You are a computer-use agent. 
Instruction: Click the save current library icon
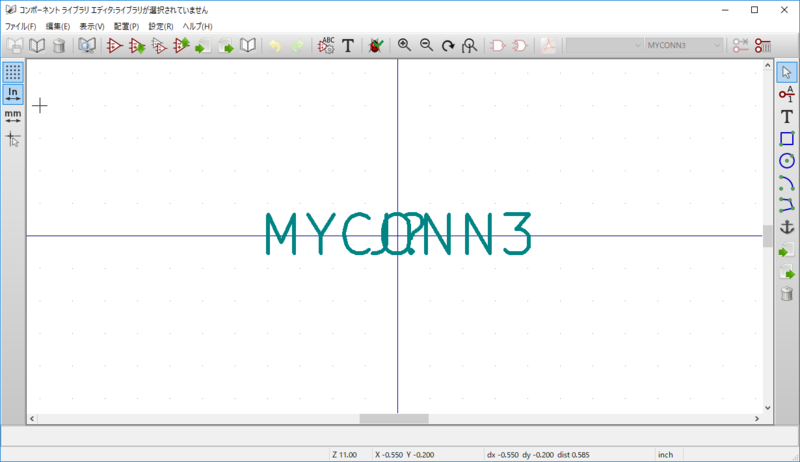pos(15,45)
